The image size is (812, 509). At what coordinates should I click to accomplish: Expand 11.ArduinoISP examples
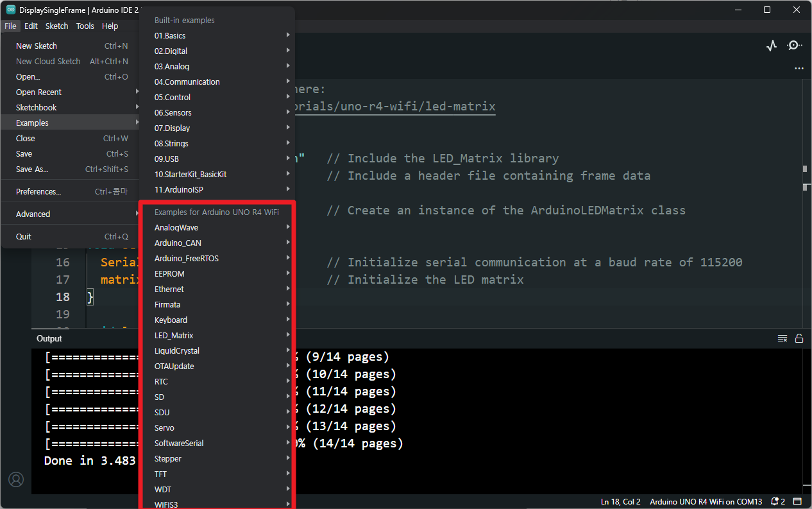(217, 190)
